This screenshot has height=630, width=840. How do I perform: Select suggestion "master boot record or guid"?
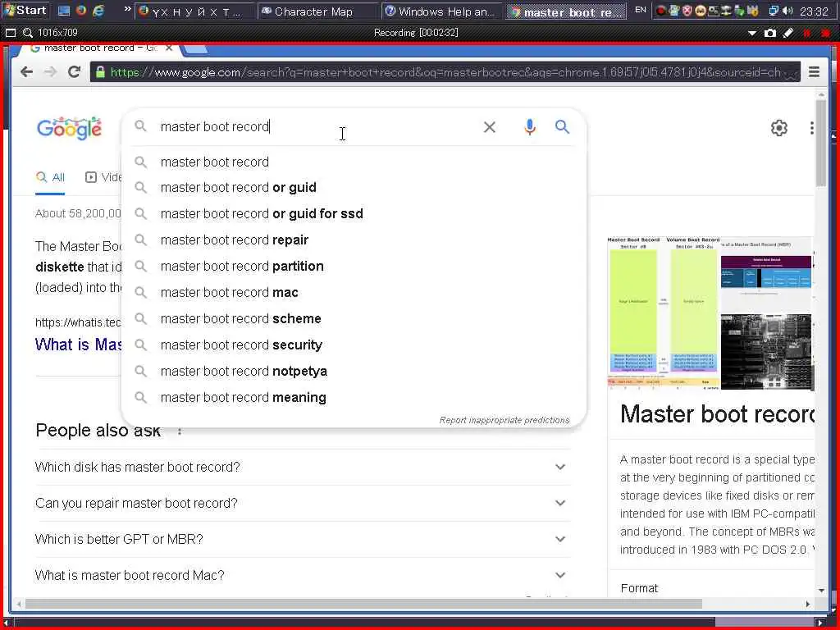click(354, 188)
